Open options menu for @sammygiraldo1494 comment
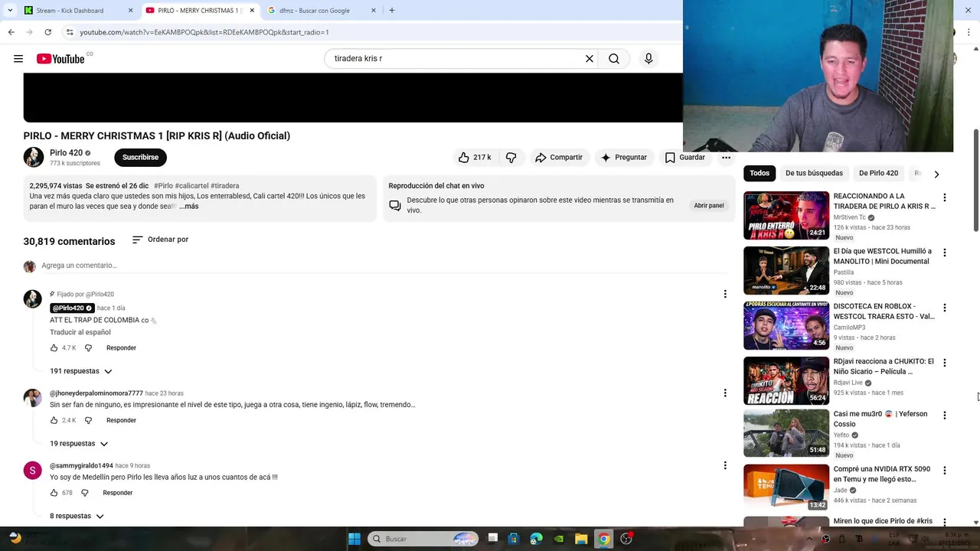Viewport: 980px width, 551px height. pyautogui.click(x=725, y=465)
